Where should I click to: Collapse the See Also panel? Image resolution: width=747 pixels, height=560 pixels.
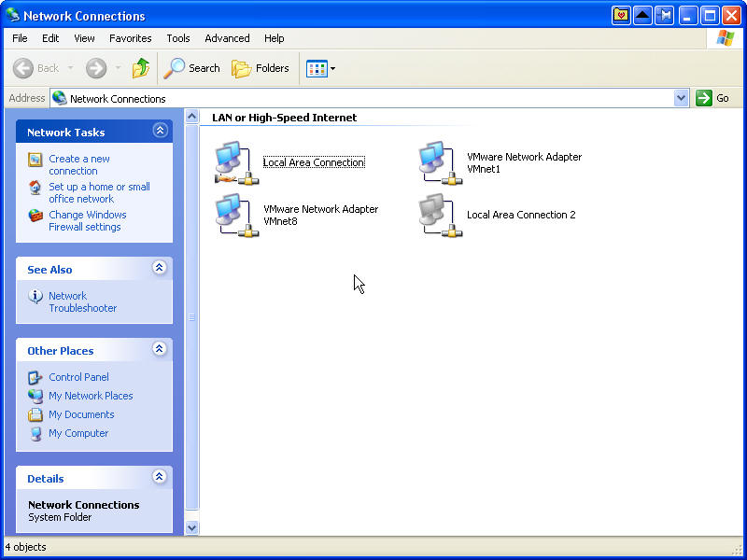pos(160,269)
